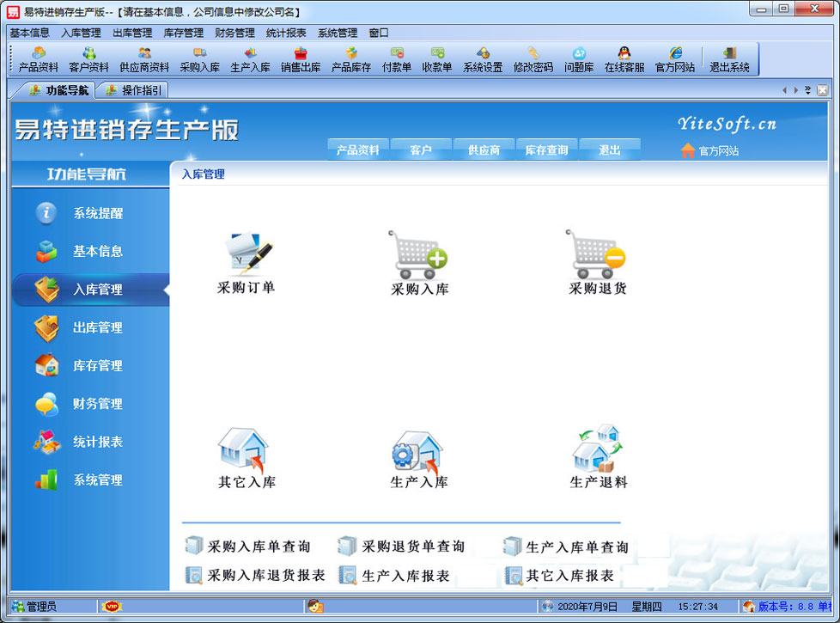Select 出库管理 in the navigation sidebar
Viewport: 840px width, 623px height.
97,327
